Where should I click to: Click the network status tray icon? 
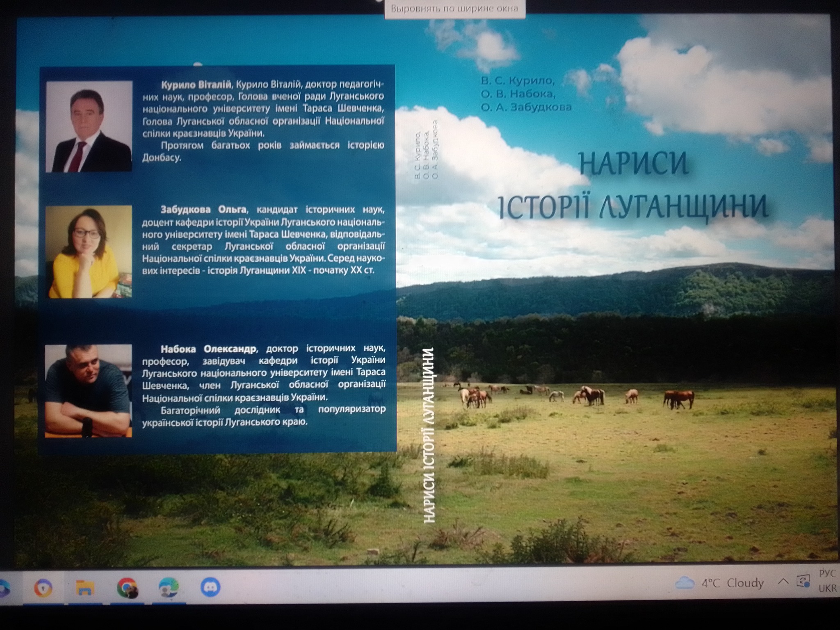(x=803, y=581)
